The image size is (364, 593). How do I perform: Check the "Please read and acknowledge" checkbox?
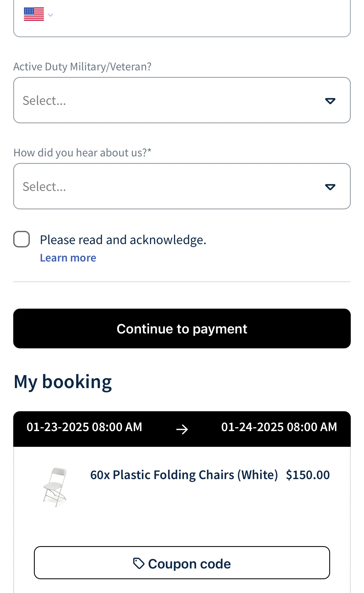[22, 239]
